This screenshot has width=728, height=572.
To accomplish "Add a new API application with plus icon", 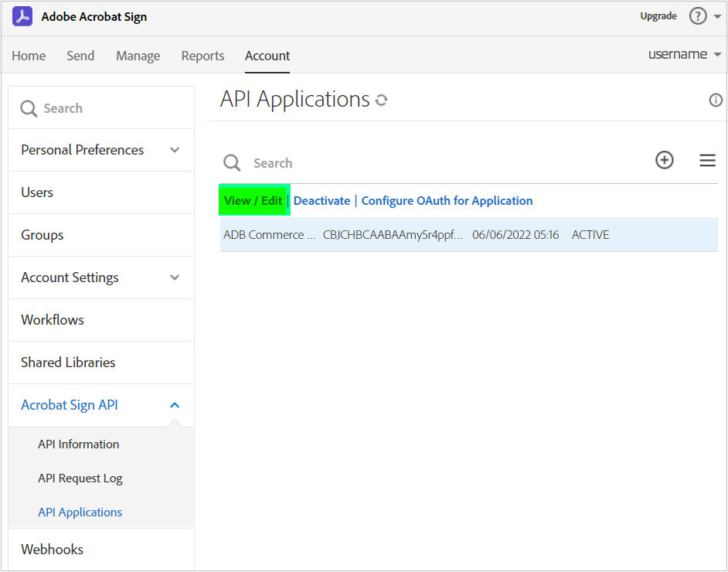I will pyautogui.click(x=665, y=160).
